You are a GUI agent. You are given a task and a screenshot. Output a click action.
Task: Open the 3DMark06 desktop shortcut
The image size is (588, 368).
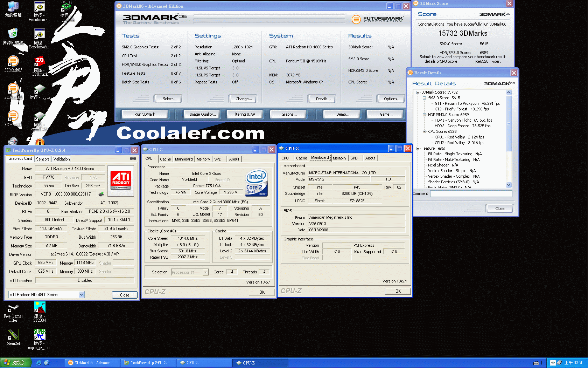click(x=13, y=118)
